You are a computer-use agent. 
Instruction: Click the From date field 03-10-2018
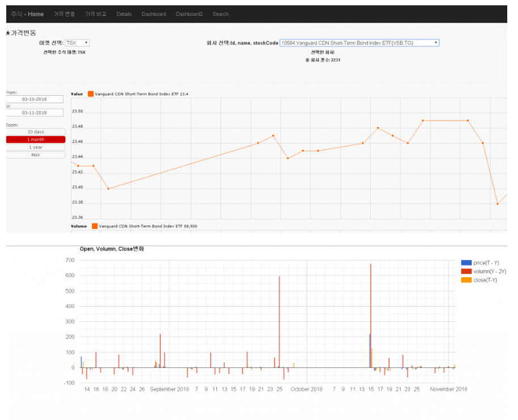click(x=35, y=99)
